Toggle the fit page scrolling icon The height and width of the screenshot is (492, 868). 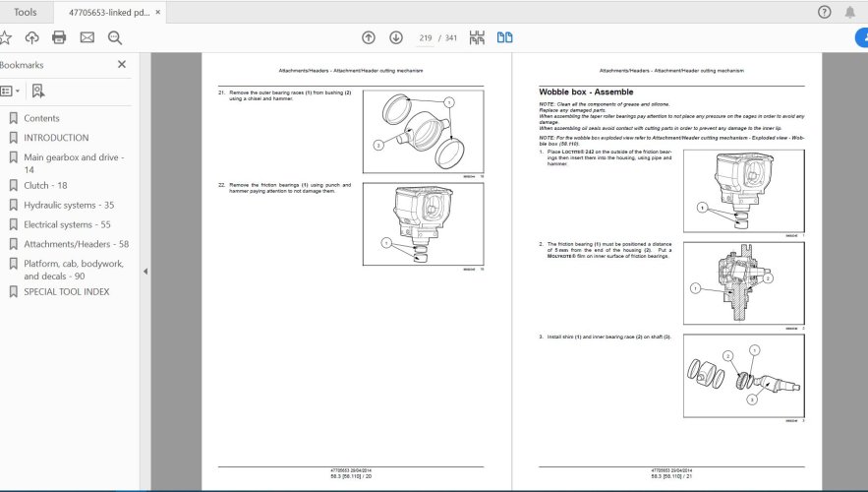477,37
